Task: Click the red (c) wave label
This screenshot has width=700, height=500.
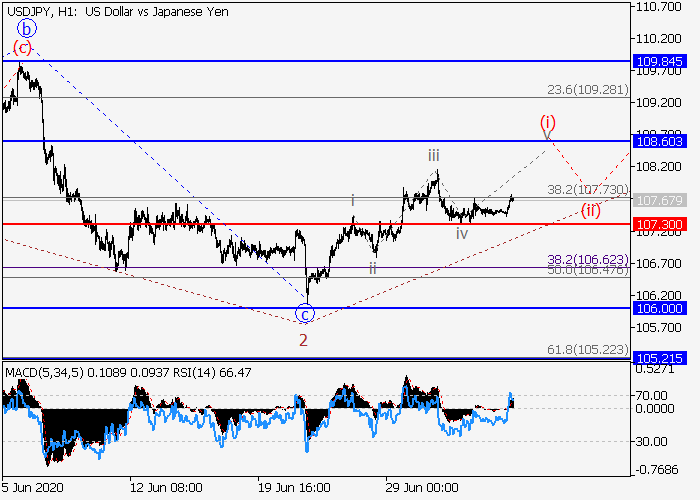Action: [22, 47]
